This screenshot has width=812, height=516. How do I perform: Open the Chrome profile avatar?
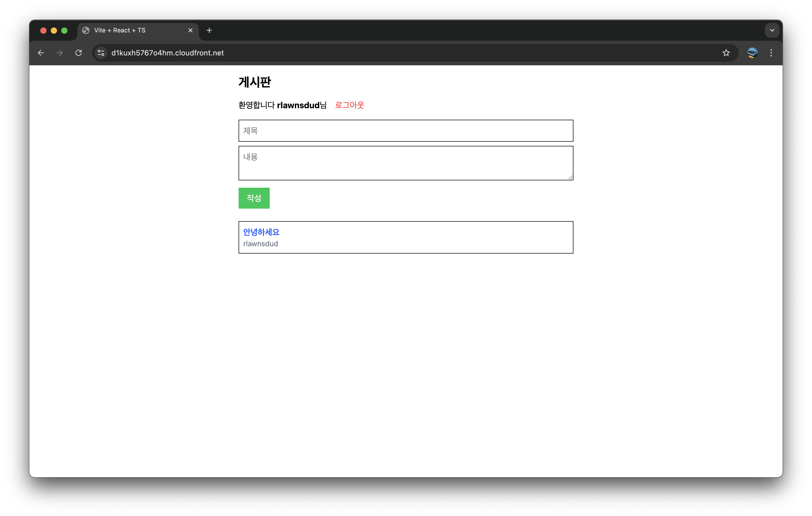click(752, 53)
